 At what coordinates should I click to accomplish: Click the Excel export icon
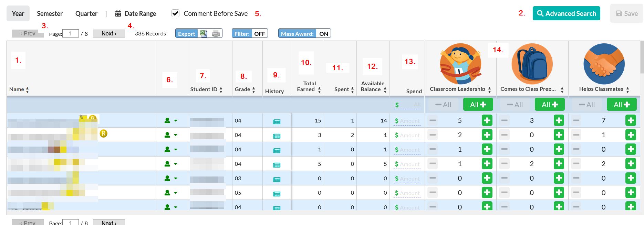pos(204,33)
